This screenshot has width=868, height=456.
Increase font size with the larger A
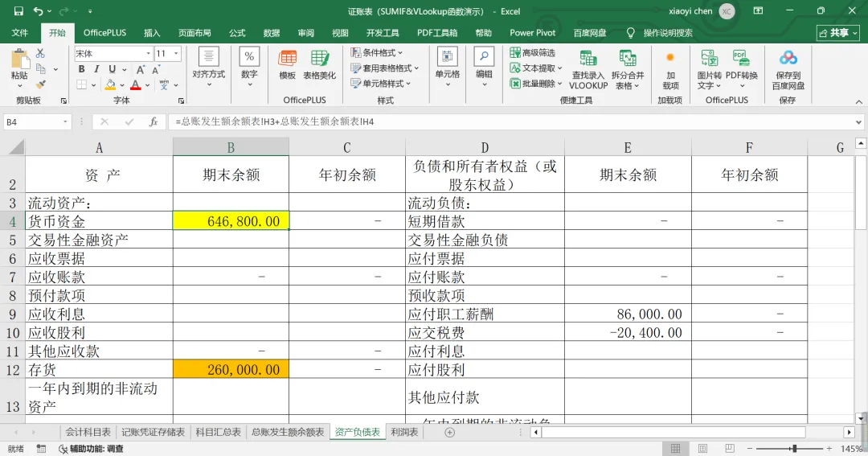tap(140, 69)
